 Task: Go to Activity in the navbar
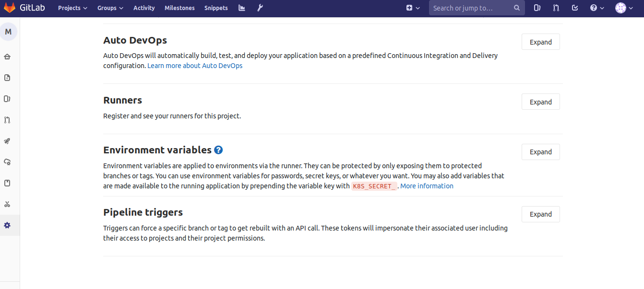144,8
